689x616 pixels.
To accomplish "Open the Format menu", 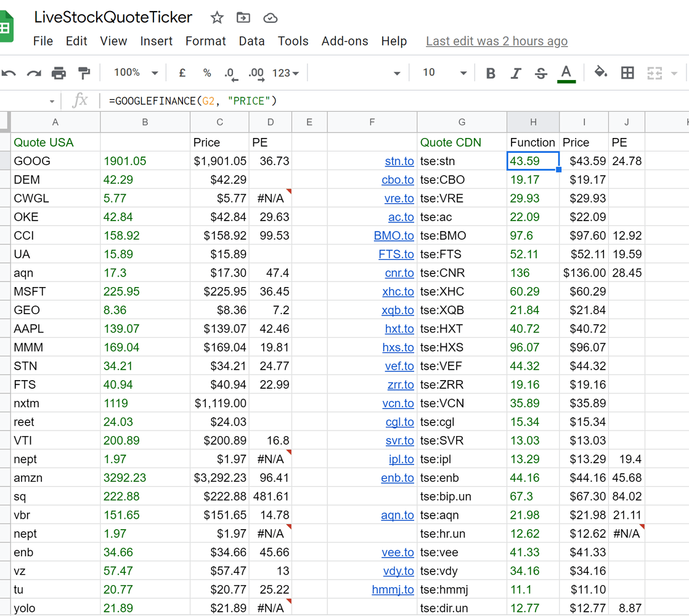I will tap(206, 41).
